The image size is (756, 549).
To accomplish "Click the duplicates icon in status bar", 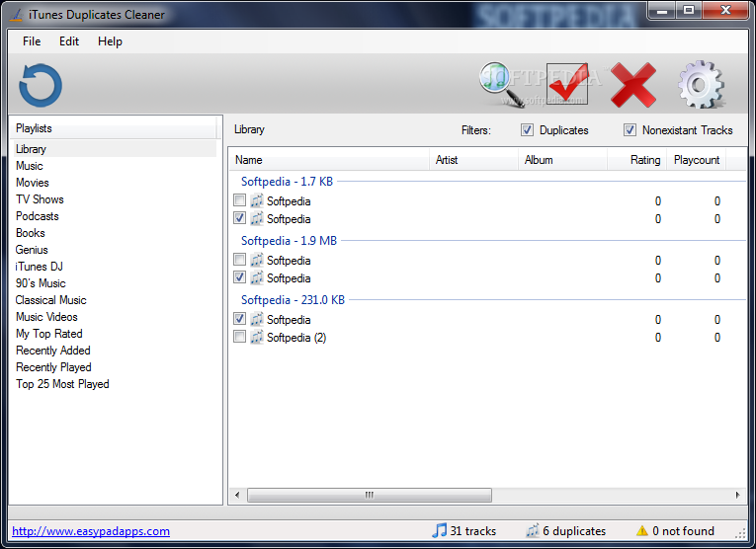I will tap(532, 530).
